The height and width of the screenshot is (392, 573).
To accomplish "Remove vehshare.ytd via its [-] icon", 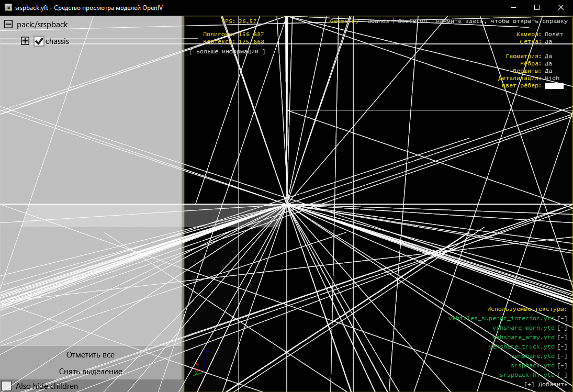I will pos(562,356).
